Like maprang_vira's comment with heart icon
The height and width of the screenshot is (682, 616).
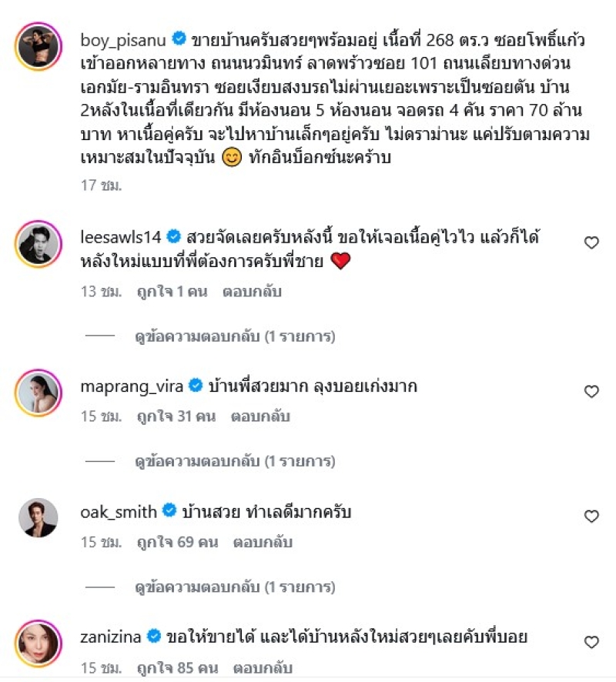591,392
